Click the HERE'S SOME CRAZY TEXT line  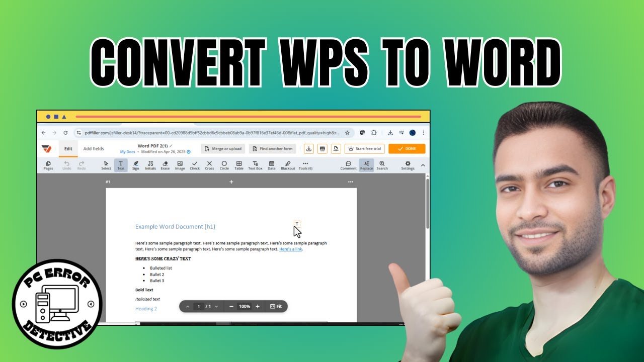point(163,258)
